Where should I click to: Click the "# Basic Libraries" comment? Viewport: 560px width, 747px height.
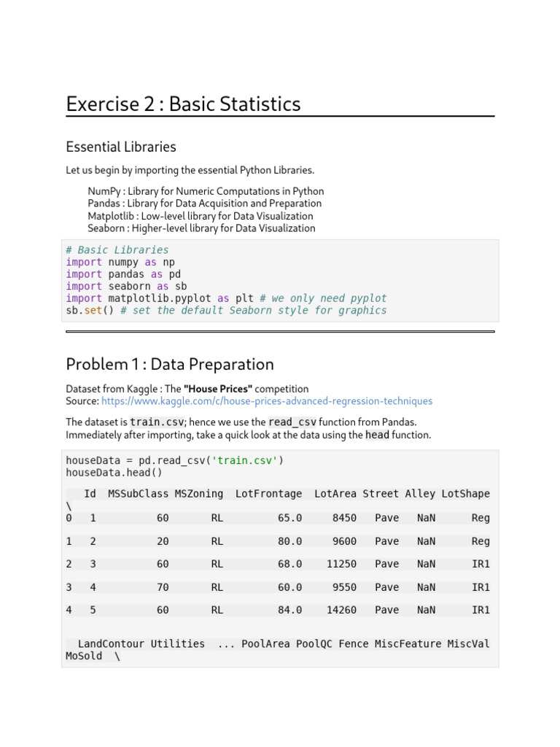117,250
